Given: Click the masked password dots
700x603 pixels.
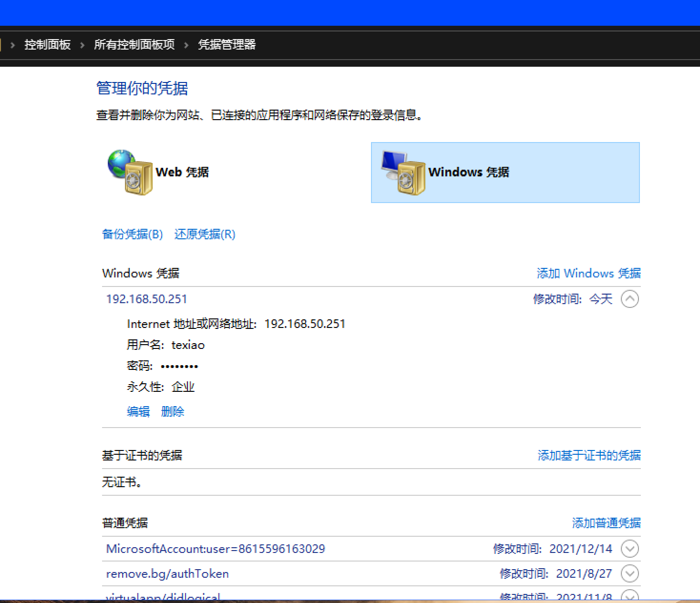Looking at the screenshot, I should (x=179, y=366).
